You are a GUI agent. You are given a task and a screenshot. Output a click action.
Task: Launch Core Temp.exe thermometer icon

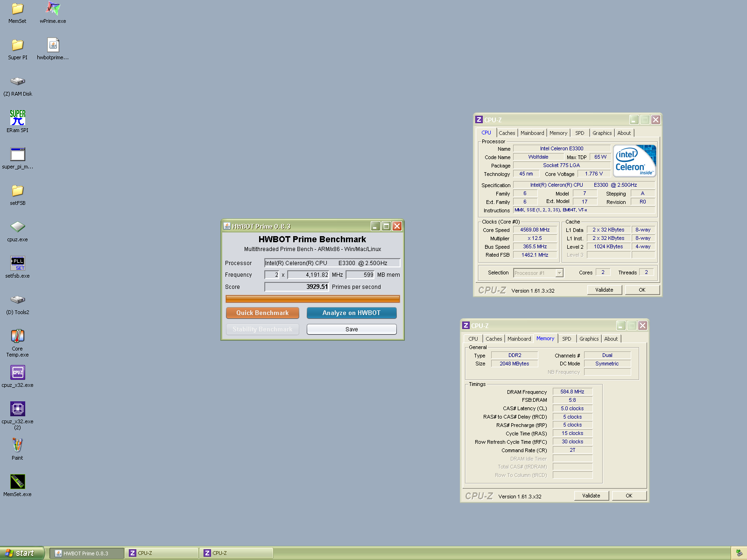pos(17,336)
